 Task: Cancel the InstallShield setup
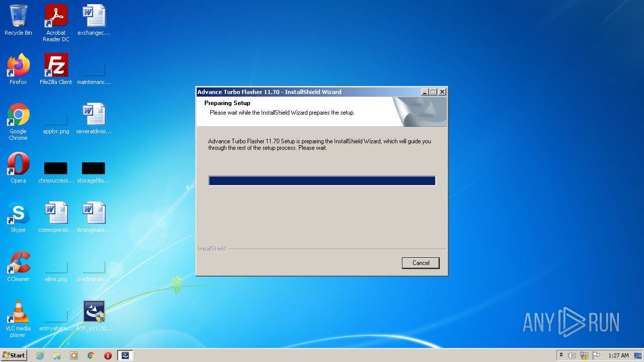pos(421,263)
